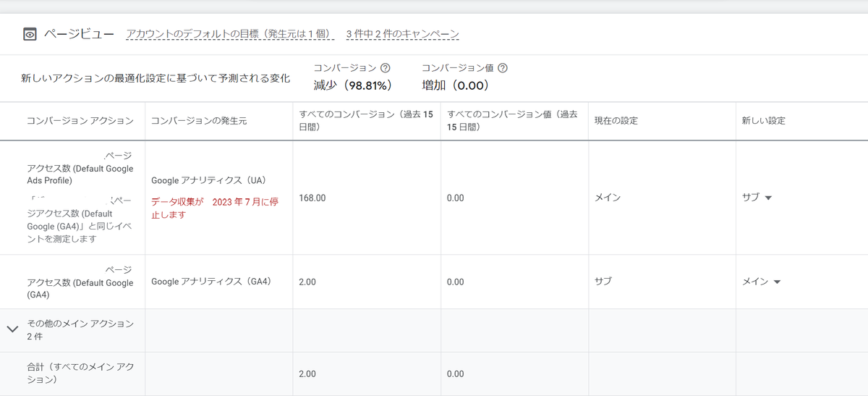Click 減少（98.81%）predicted change value
The image size is (868, 396).
coord(353,85)
